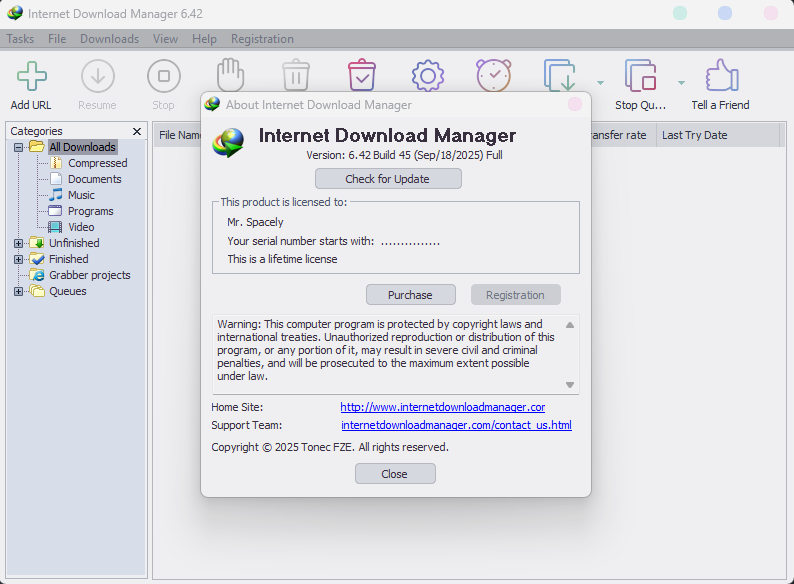
Task: Expand the Queues tree node
Action: click(x=19, y=291)
